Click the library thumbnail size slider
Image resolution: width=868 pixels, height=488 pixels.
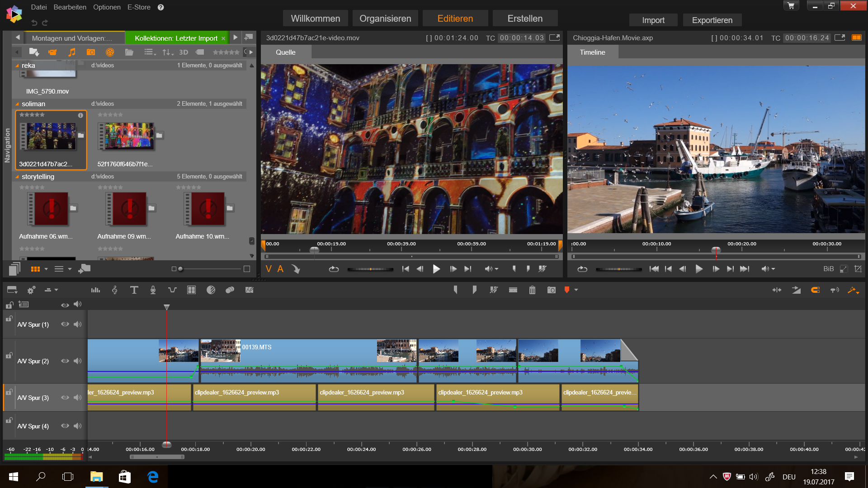click(181, 269)
